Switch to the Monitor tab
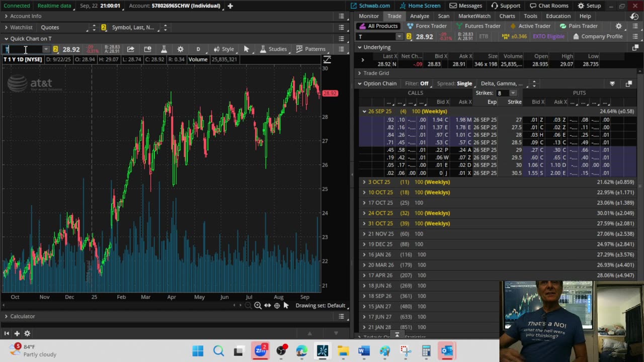644x362 pixels. [x=369, y=16]
